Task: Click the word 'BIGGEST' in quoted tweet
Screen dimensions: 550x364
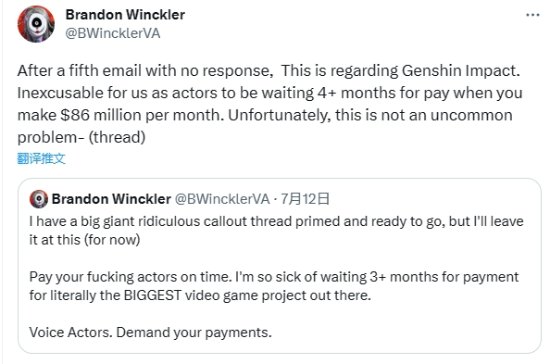Action: click(152, 295)
